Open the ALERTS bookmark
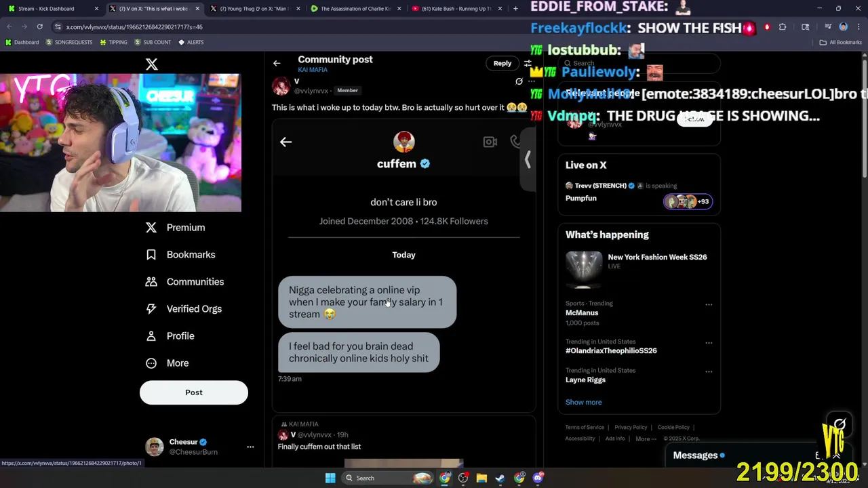Image resolution: width=868 pixels, height=488 pixels. click(191, 42)
